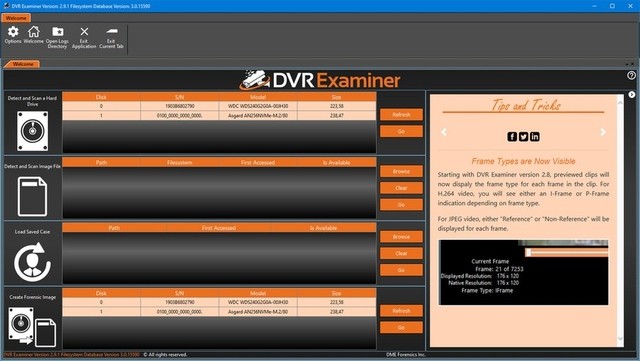Click the S/N column header in hard drive scan table
The width and height of the screenshot is (640, 361).
180,97
